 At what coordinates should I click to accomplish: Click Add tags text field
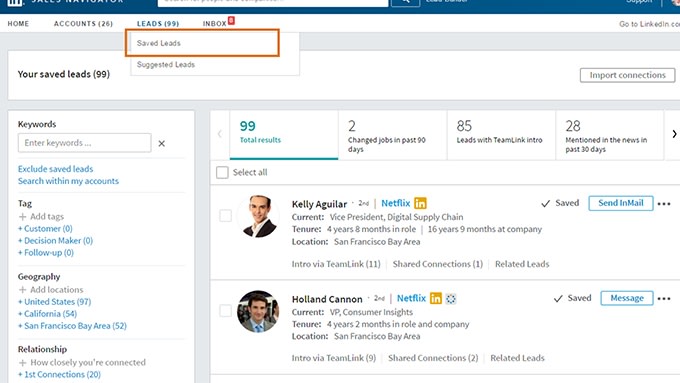point(47,216)
